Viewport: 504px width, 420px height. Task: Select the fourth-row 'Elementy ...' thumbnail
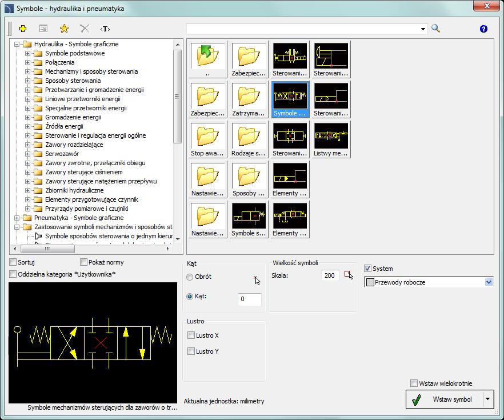tap(290, 179)
